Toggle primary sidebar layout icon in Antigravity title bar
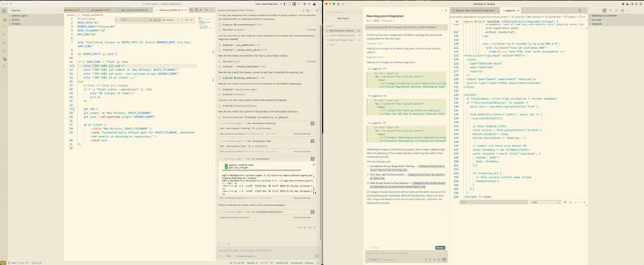Viewport: 644px width, 265px height. coord(284,4)
